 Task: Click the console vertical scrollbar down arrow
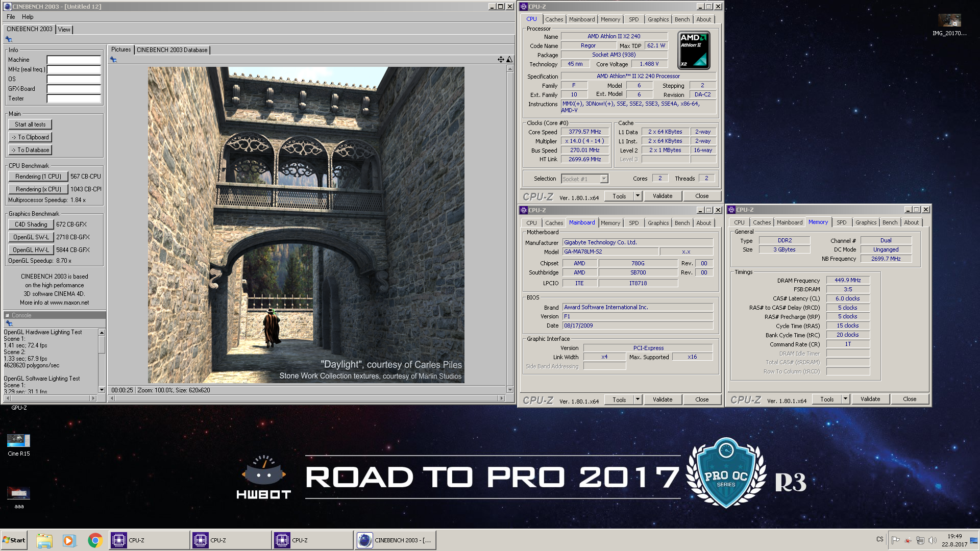pos(102,390)
